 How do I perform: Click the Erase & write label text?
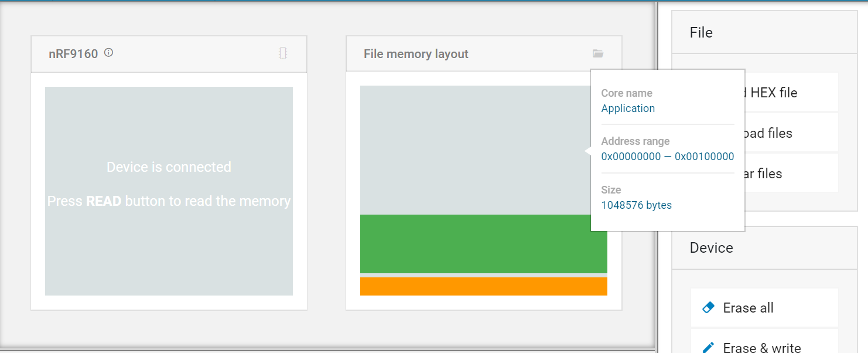click(761, 348)
